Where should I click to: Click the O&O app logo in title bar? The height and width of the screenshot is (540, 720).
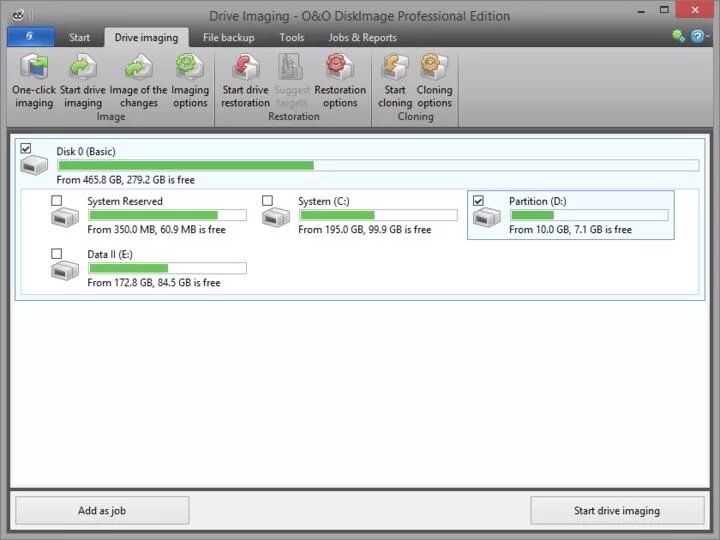click(x=18, y=16)
